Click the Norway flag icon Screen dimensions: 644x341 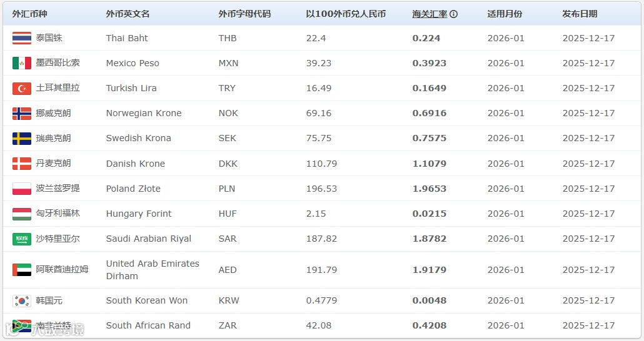[x=22, y=113]
